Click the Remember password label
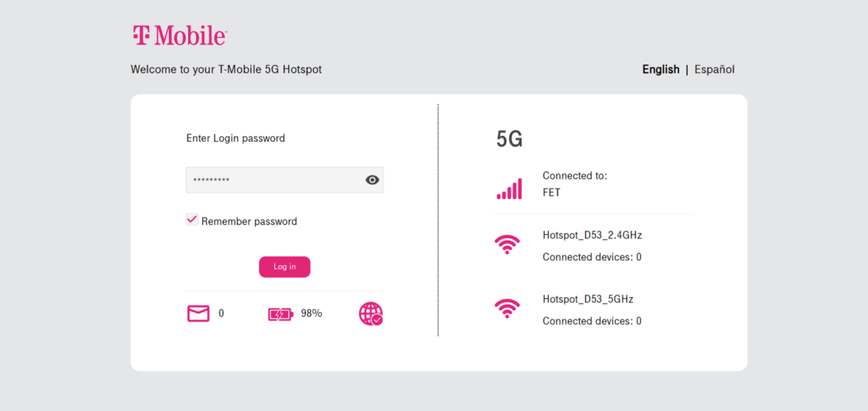Image resolution: width=868 pixels, height=411 pixels. [x=249, y=221]
